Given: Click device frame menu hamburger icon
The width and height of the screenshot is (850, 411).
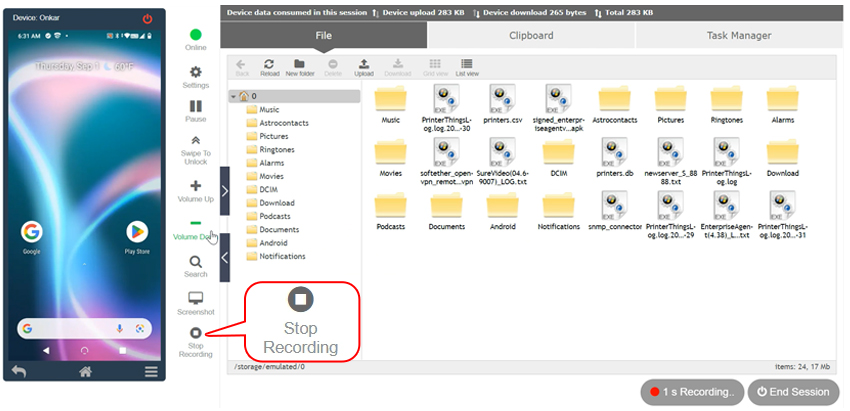Looking at the screenshot, I should tap(151, 371).
